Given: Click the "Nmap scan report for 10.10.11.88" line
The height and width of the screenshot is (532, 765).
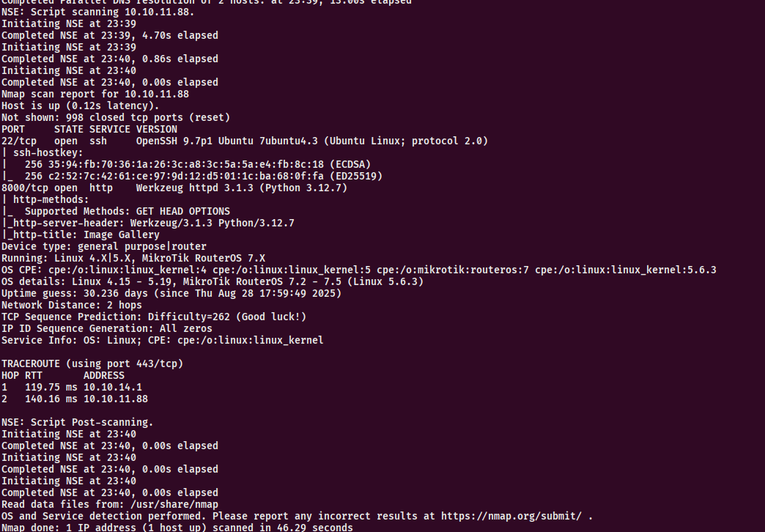Looking at the screenshot, I should tap(95, 94).
